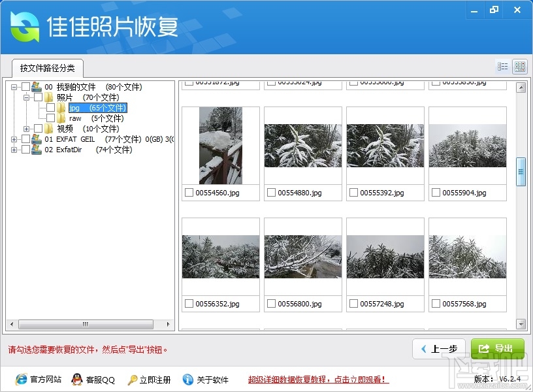Select the thumbnail of 00557248.jpg
533x392 pixels.
(385, 257)
